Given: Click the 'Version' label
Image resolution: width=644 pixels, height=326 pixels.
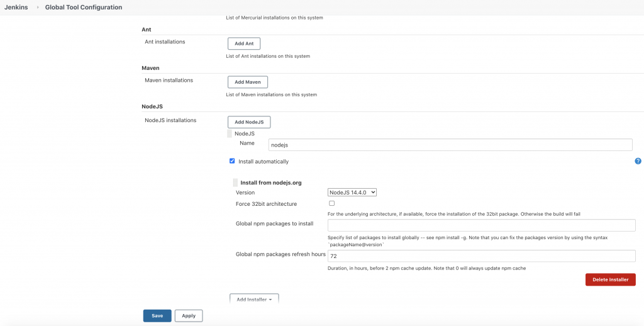Looking at the screenshot, I should click(245, 193).
